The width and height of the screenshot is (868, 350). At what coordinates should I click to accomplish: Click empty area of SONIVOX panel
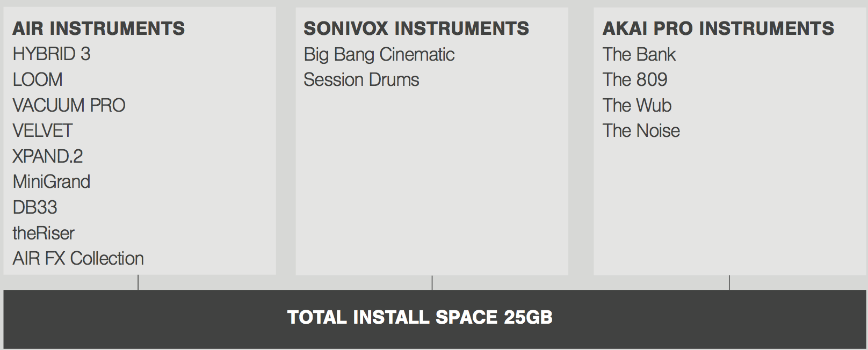tap(432, 183)
